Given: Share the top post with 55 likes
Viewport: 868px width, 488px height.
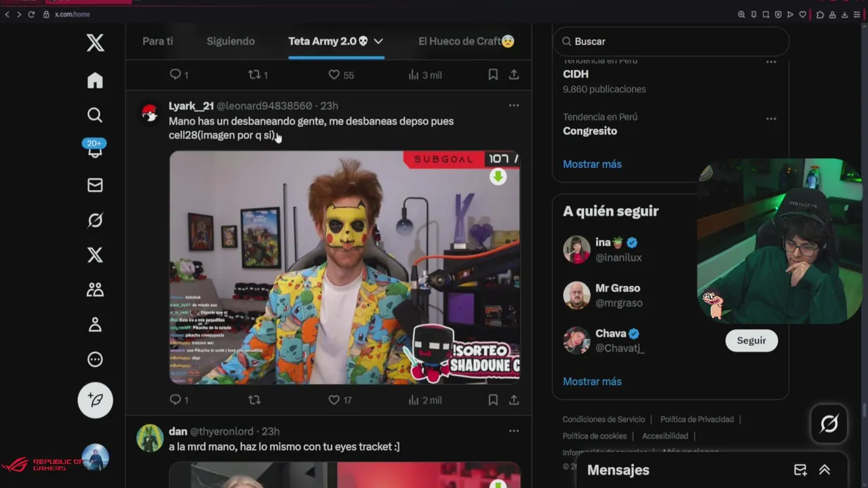Looking at the screenshot, I should coord(514,75).
